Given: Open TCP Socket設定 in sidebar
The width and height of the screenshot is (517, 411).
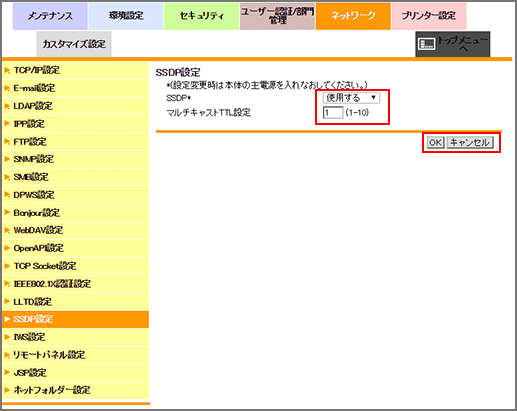Looking at the screenshot, I should pos(75,266).
